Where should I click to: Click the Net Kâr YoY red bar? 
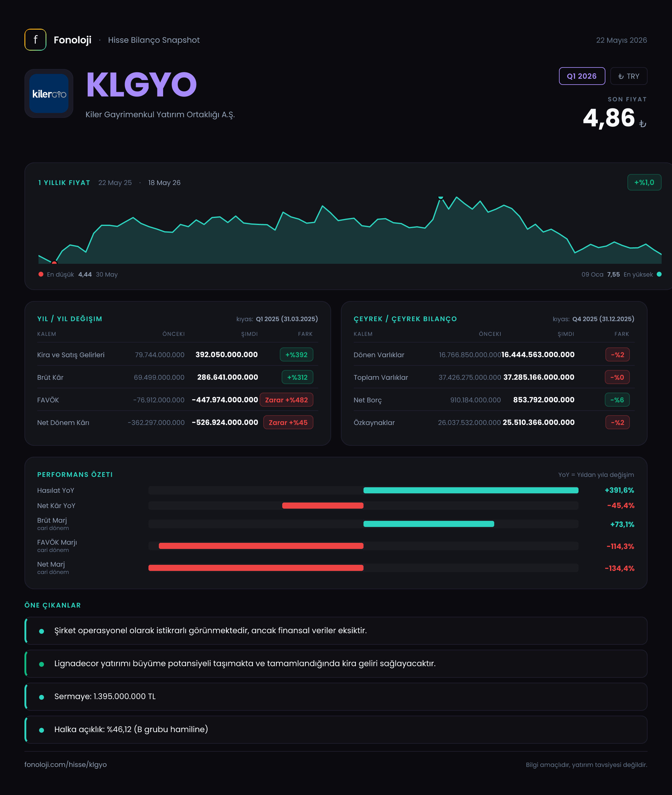(x=323, y=506)
